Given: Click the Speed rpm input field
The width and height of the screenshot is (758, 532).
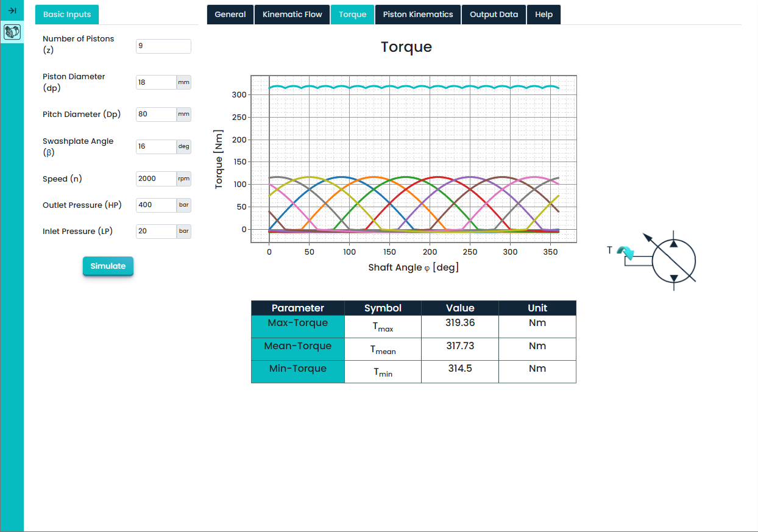Looking at the screenshot, I should tap(156, 179).
